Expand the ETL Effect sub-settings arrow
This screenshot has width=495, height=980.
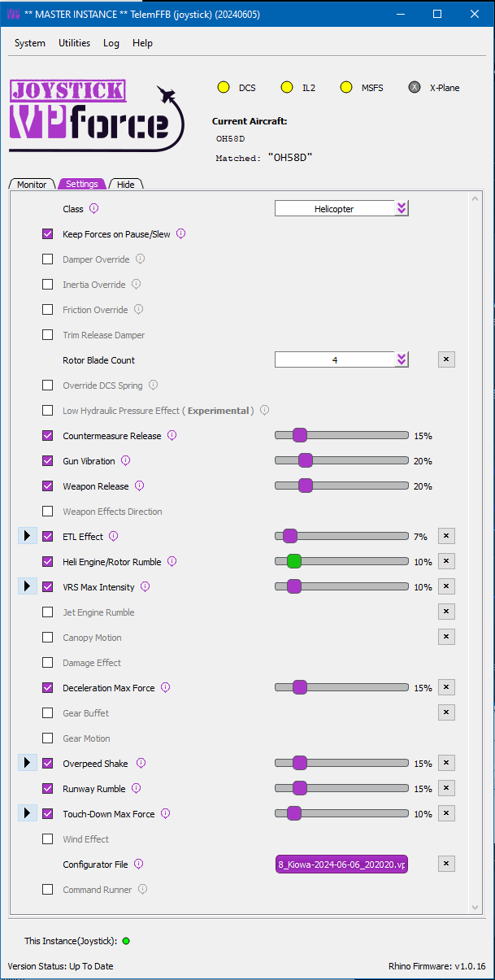(x=27, y=537)
